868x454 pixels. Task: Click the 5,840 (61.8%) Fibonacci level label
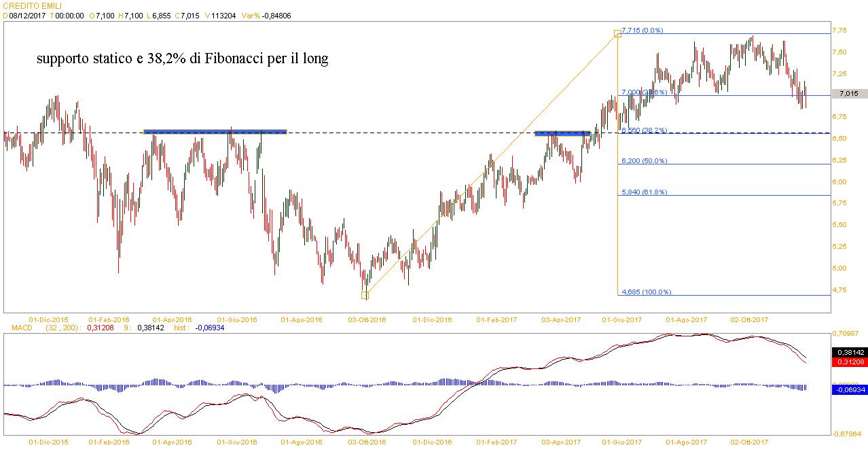[643, 192]
